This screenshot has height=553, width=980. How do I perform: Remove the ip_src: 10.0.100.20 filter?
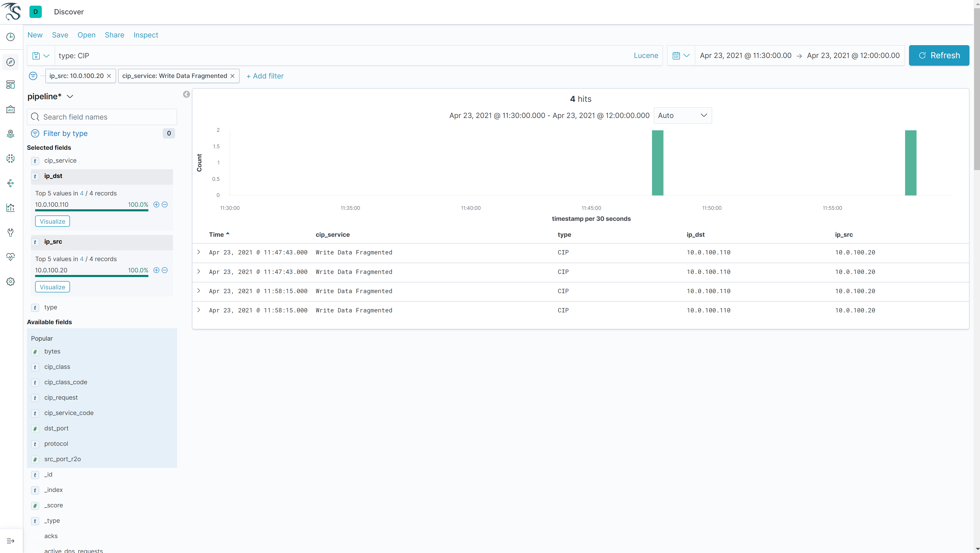point(109,76)
